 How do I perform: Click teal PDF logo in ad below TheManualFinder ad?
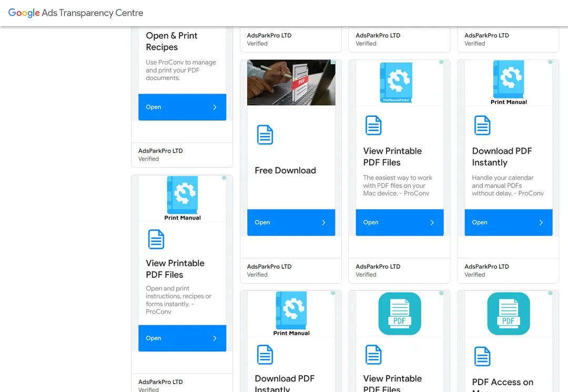pos(400,314)
